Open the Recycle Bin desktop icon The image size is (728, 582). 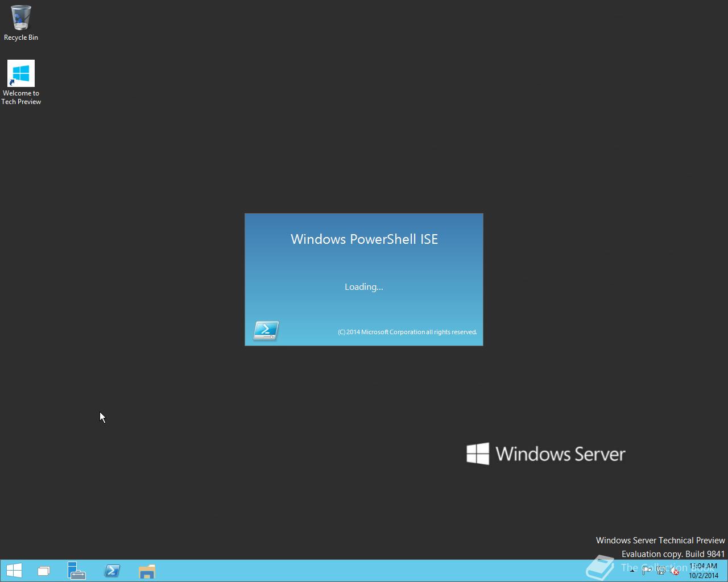coord(21,23)
